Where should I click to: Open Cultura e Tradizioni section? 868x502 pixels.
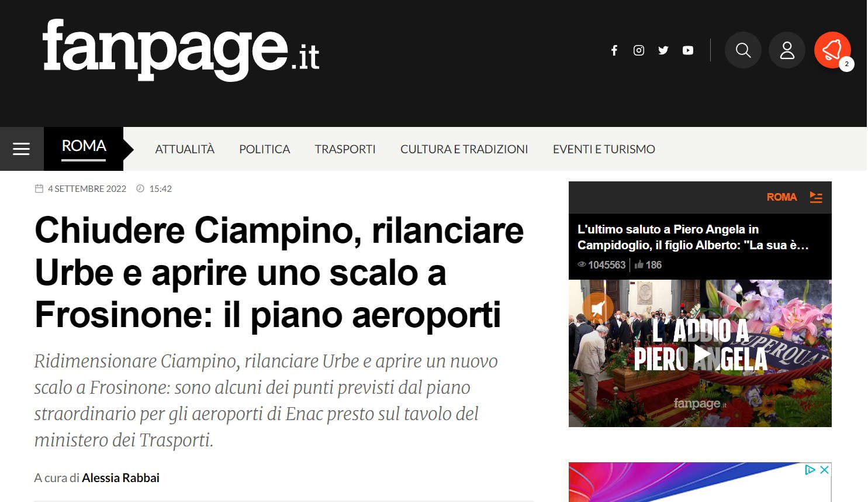464,149
